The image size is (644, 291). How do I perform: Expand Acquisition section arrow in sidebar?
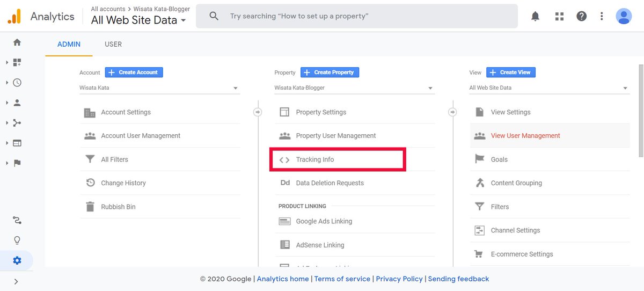[7, 123]
